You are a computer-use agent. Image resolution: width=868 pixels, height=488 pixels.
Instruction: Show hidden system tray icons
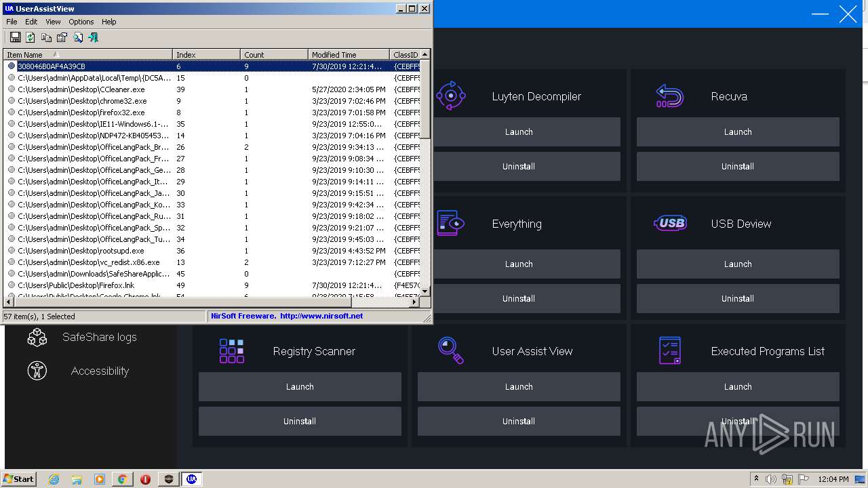coord(756,479)
